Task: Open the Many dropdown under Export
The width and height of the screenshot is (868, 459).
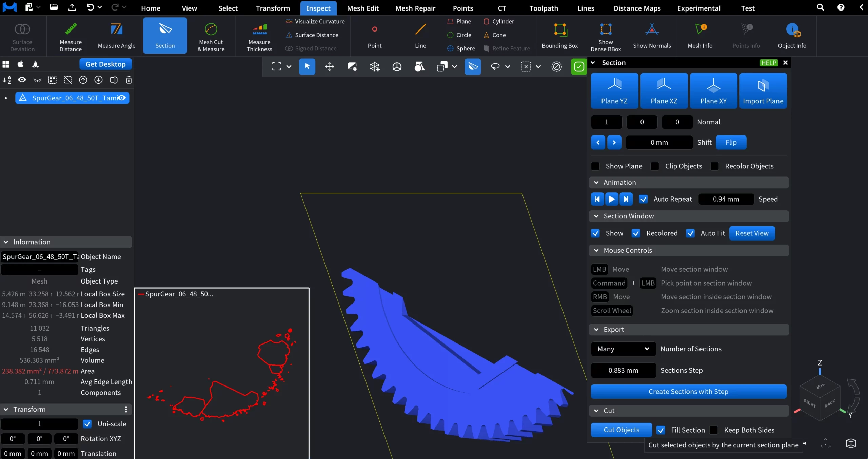Action: tap(623, 349)
